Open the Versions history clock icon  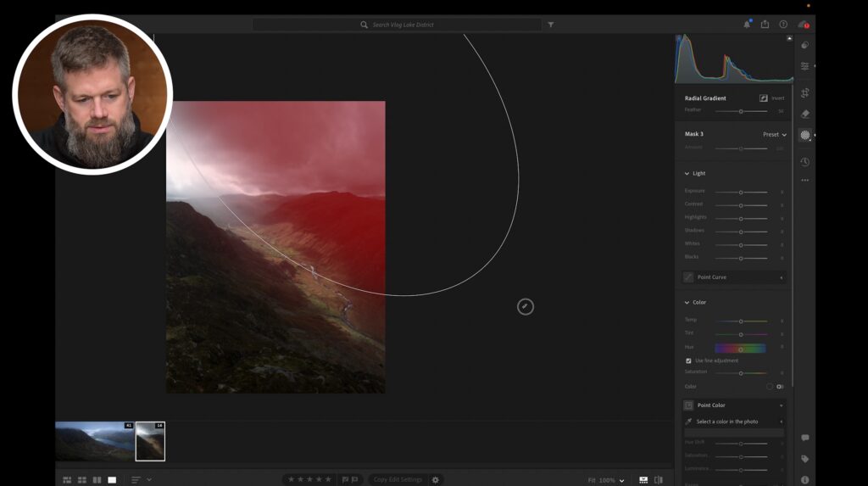[804, 161]
